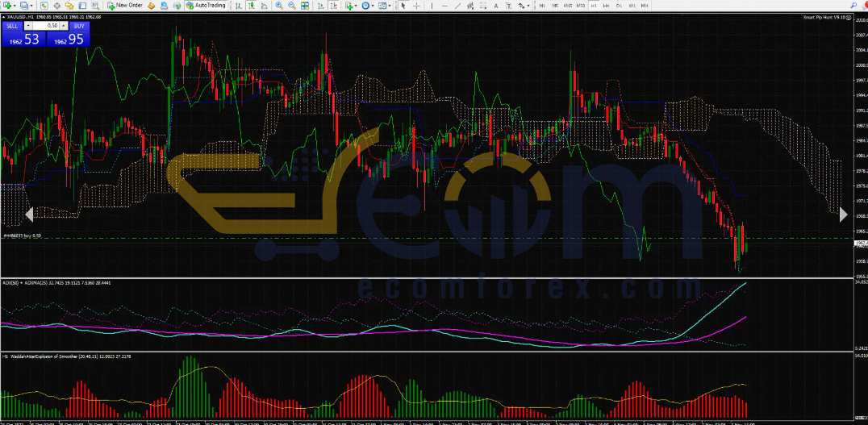
Task: Open the Strategy Tester
Action: click(95, 6)
